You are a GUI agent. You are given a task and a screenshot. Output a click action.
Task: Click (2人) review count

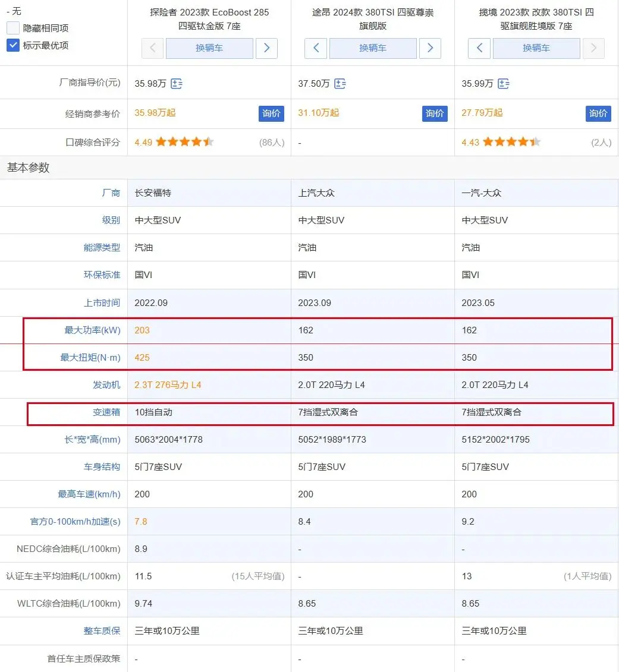601,142
